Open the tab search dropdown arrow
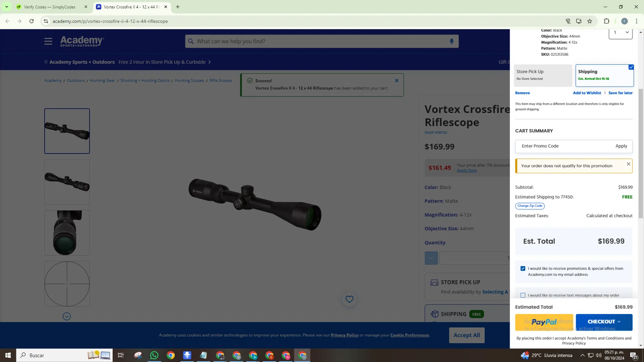The width and height of the screenshot is (644, 362). [6, 7]
